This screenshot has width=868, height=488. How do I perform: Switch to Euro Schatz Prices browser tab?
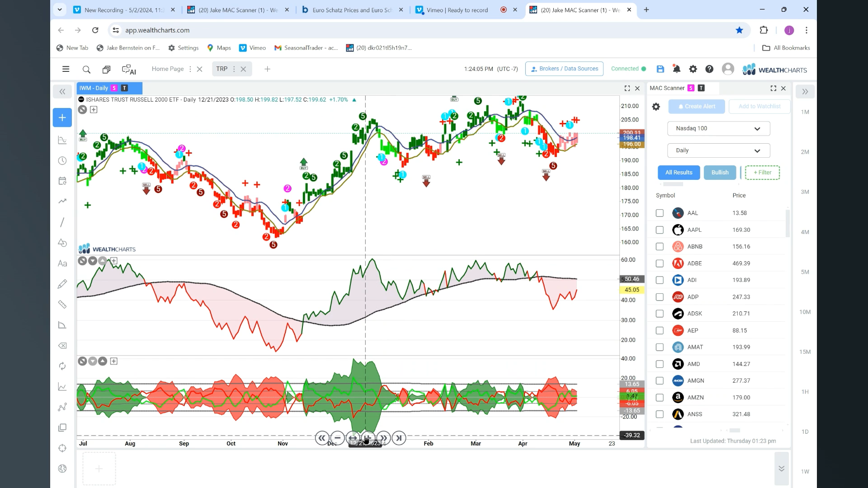coord(353,9)
